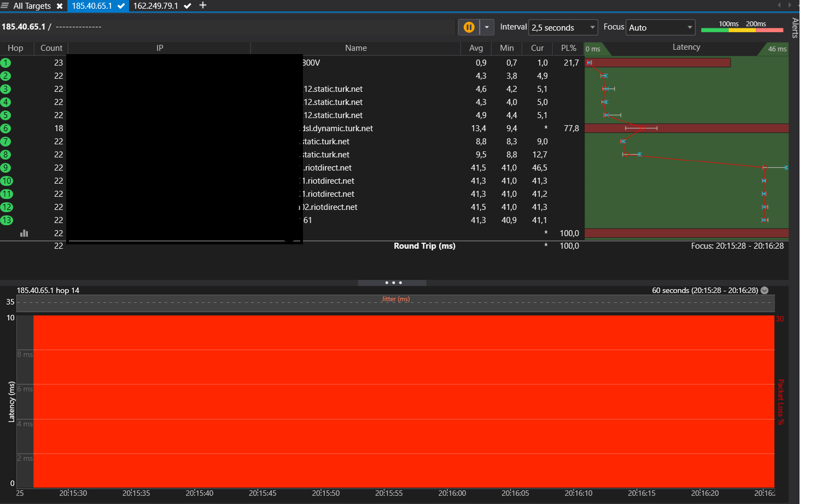Select the 185.40.65.1 tab
The image size is (840, 504).
coord(92,6)
